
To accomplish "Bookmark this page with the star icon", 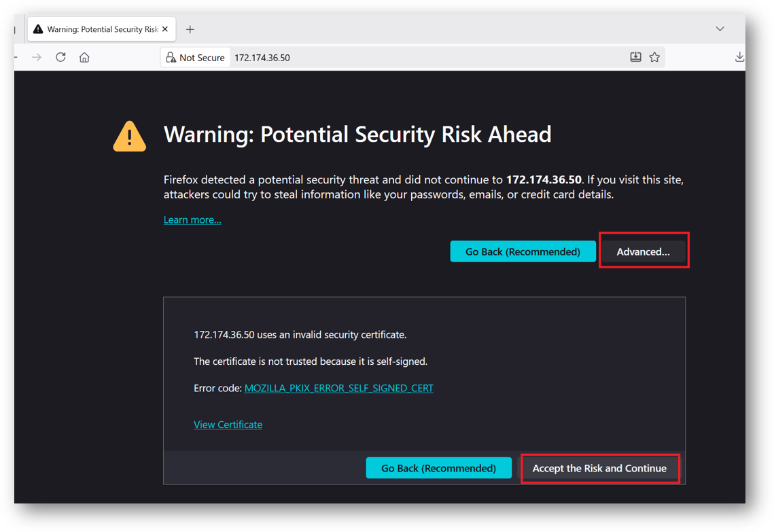I will click(x=654, y=58).
